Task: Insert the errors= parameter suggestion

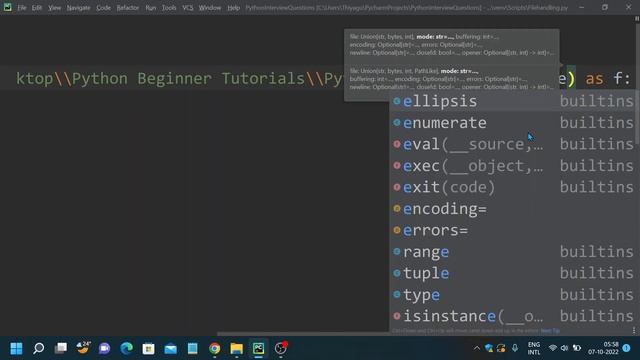Action: (512, 230)
